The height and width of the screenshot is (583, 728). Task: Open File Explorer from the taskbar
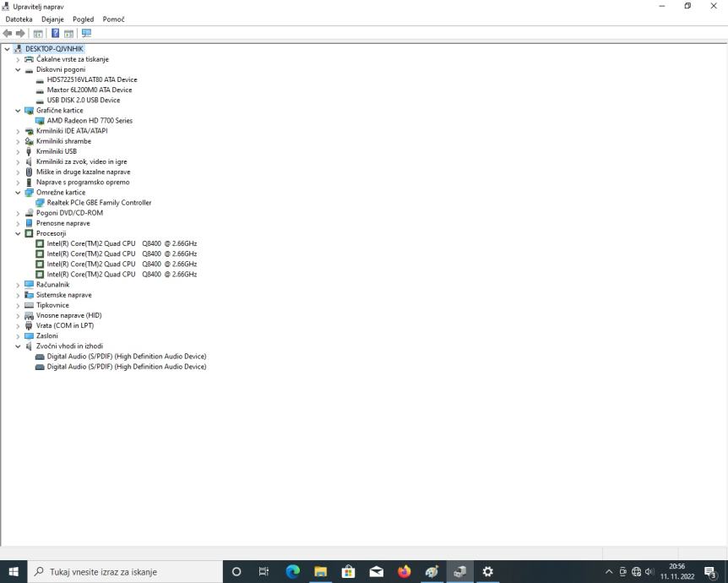tap(321, 572)
